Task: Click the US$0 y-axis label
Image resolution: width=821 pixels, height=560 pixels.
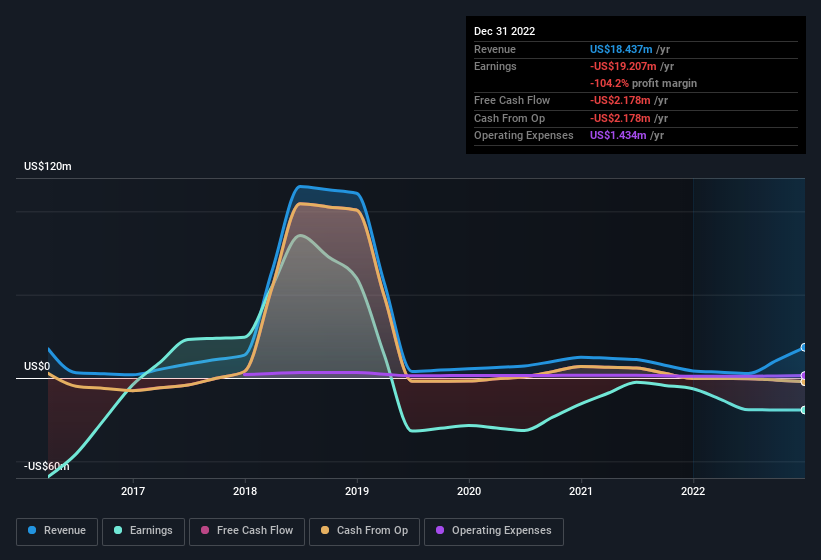Action: (x=37, y=366)
